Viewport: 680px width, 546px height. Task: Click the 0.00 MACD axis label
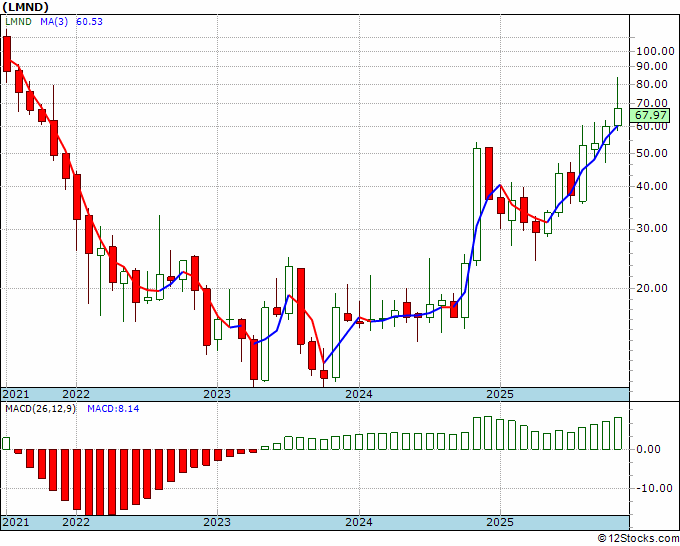pos(648,449)
